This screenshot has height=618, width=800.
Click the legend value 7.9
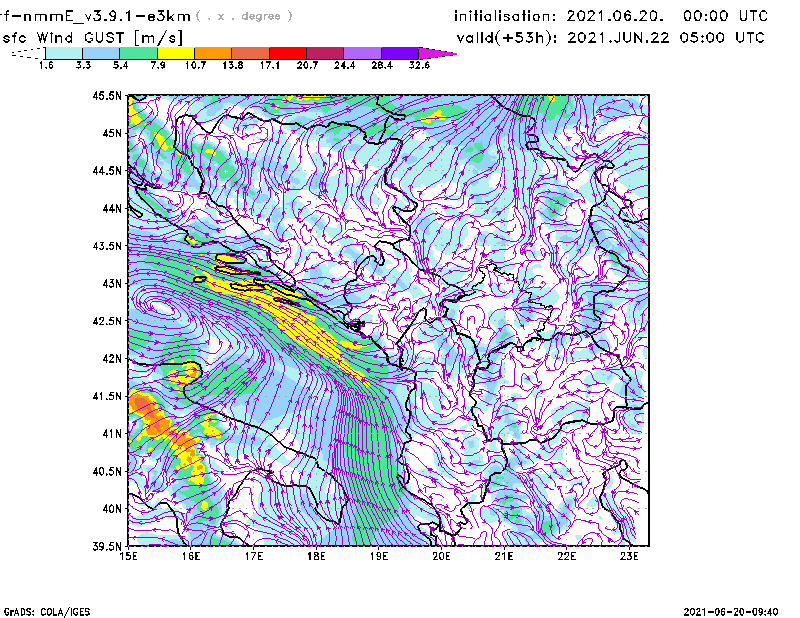coord(158,65)
